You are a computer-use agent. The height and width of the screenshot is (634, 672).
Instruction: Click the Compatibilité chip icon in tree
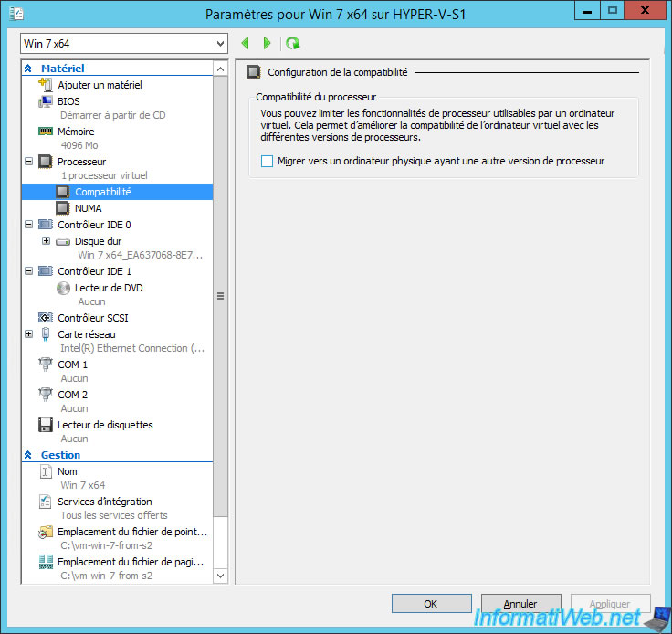(x=63, y=192)
